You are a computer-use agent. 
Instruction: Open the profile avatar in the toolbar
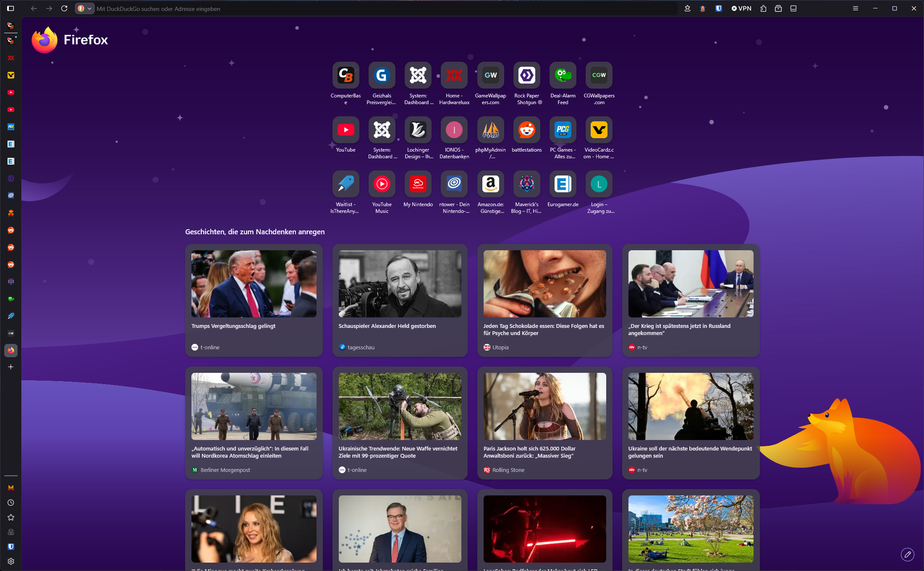tap(703, 8)
